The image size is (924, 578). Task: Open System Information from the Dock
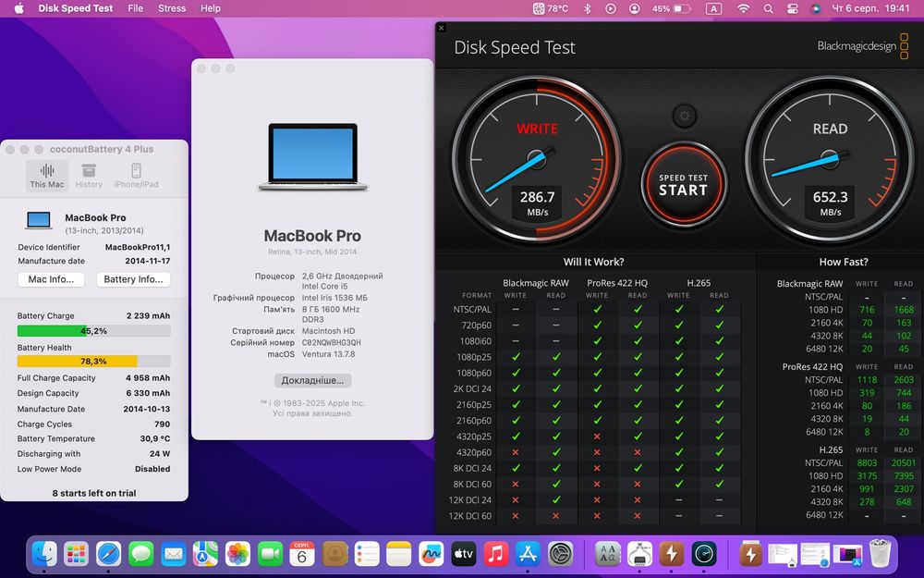640,554
